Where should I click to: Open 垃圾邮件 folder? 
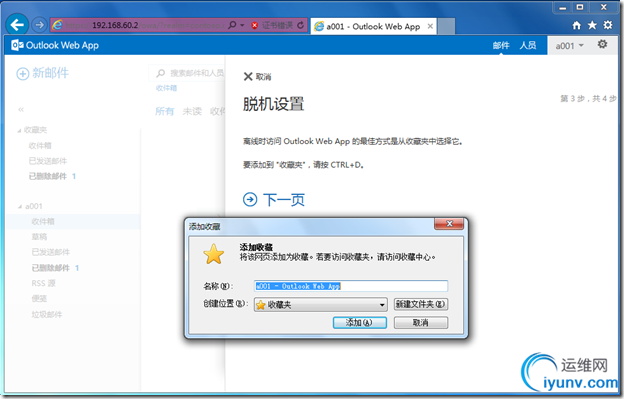(x=47, y=315)
